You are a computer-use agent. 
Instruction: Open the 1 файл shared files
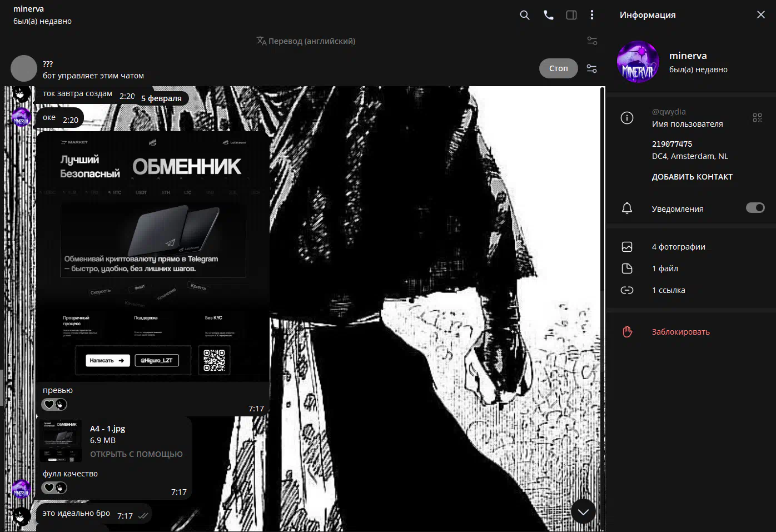pos(665,269)
